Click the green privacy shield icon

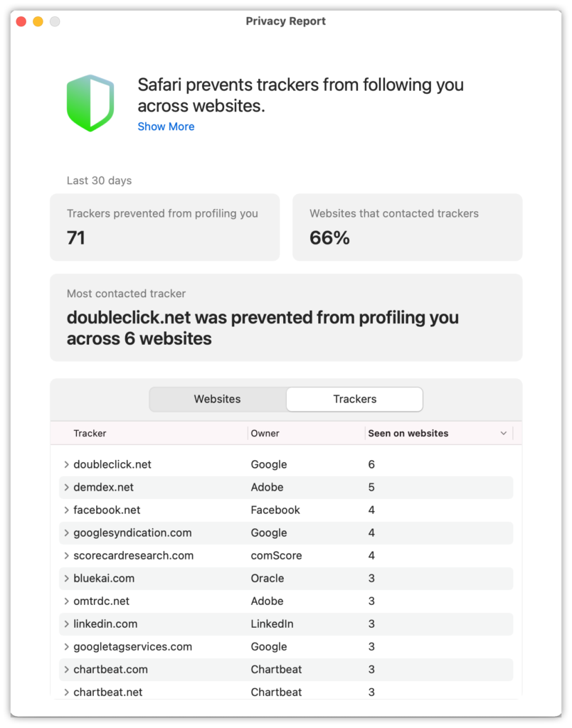pyautogui.click(x=90, y=103)
